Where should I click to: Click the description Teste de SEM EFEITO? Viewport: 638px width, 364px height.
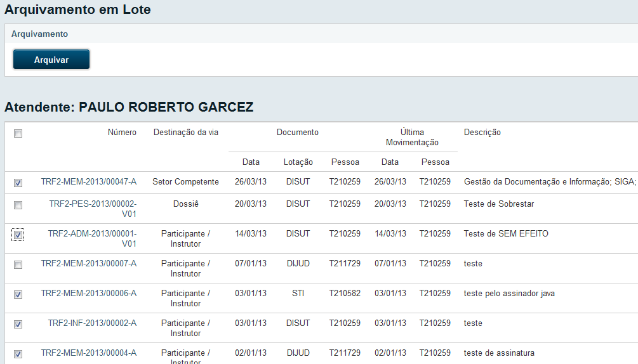[506, 233]
